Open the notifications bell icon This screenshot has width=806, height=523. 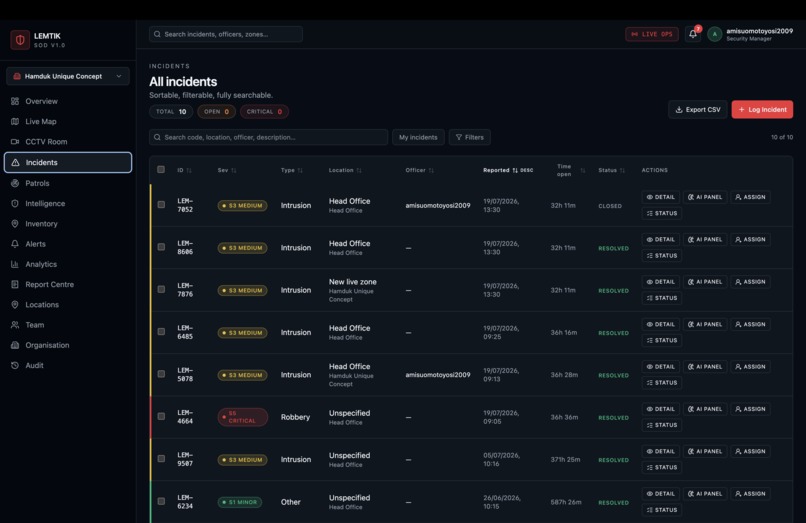692,34
